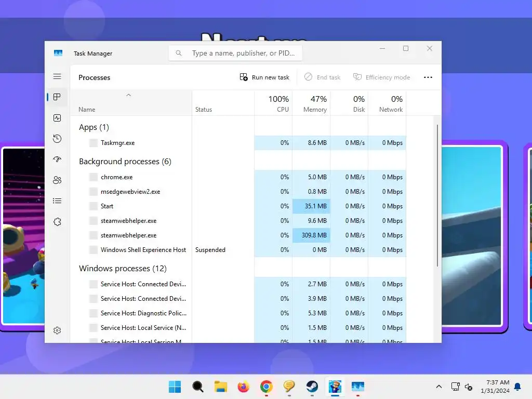Image resolution: width=532 pixels, height=399 pixels.
Task: Select steamwebhelper.exe using 9.6 MB
Action: [238, 221]
